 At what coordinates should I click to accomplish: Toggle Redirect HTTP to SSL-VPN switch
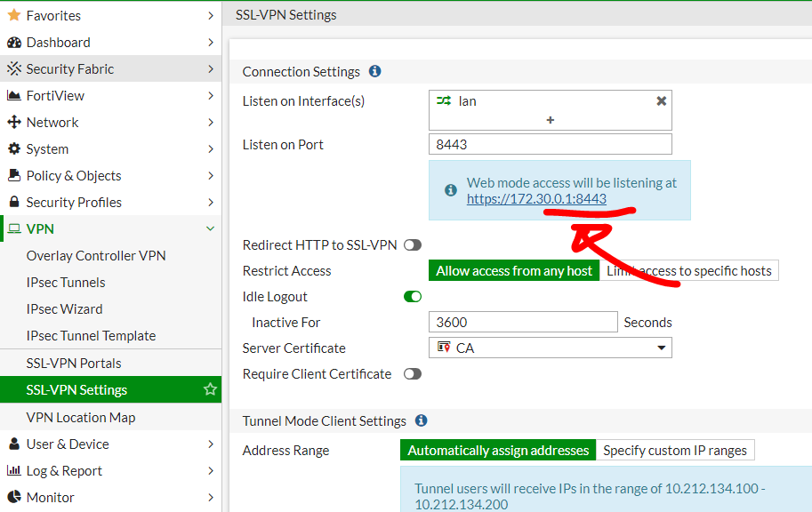[x=413, y=244]
